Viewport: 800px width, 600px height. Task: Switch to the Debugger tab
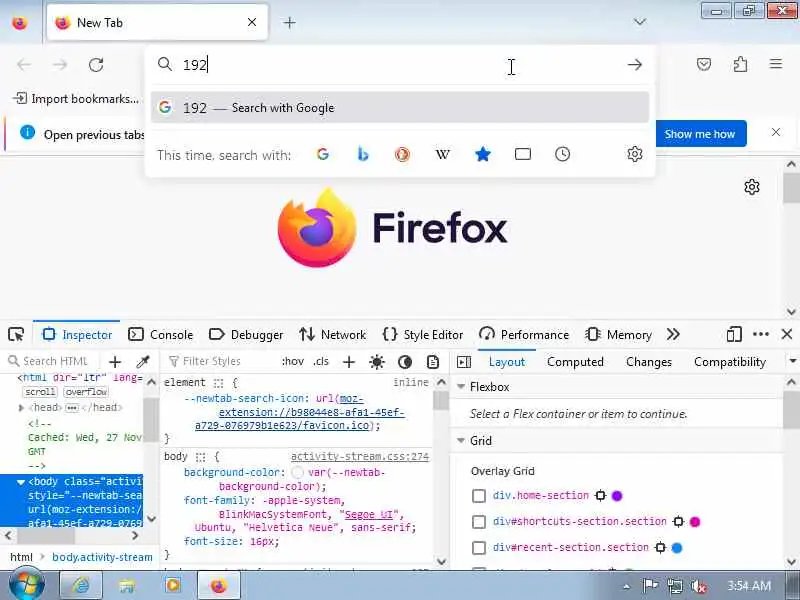pos(246,335)
